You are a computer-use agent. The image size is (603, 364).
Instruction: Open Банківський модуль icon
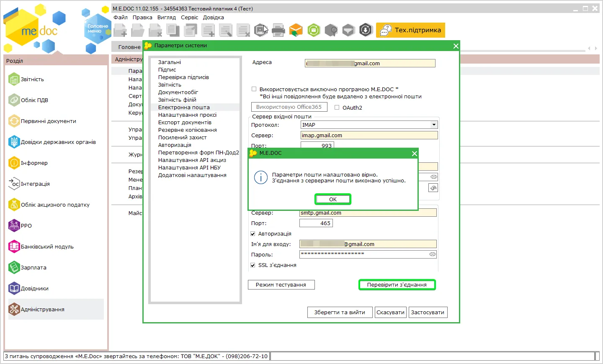(x=14, y=246)
